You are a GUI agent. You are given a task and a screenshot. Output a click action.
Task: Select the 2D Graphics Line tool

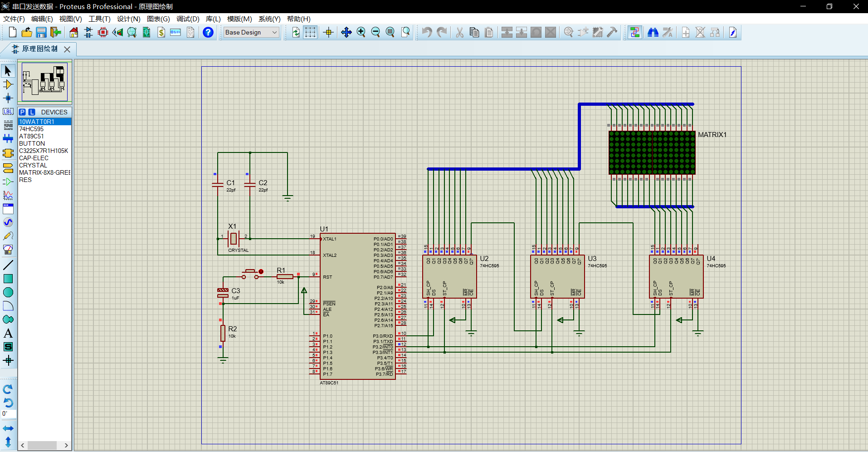pos(8,265)
